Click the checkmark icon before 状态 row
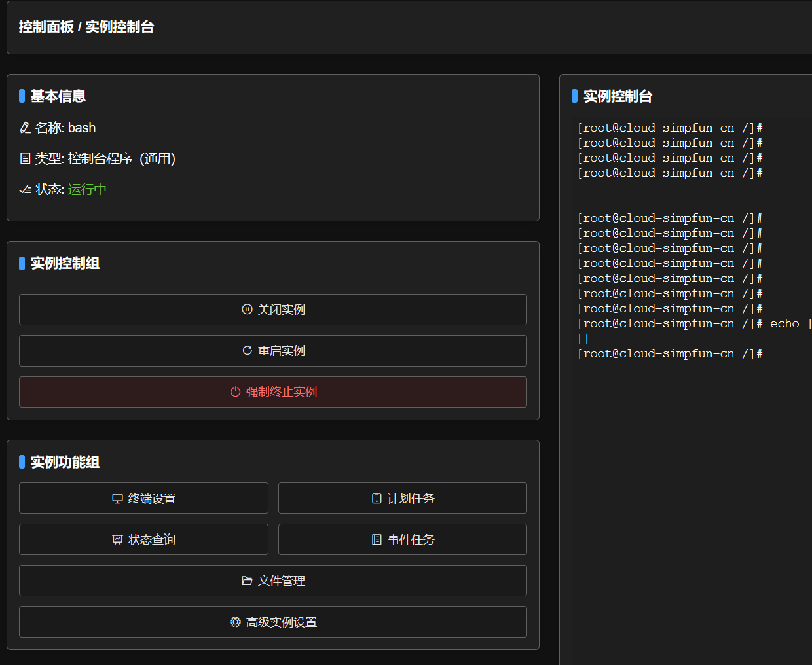Screen dimensions: 812x665 click(x=24, y=190)
